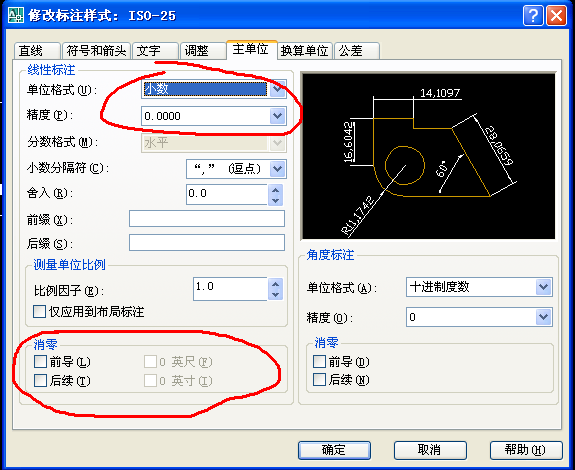The height and width of the screenshot is (470, 575).
Task: Switch to the 直线 tab
Action: pos(37,51)
